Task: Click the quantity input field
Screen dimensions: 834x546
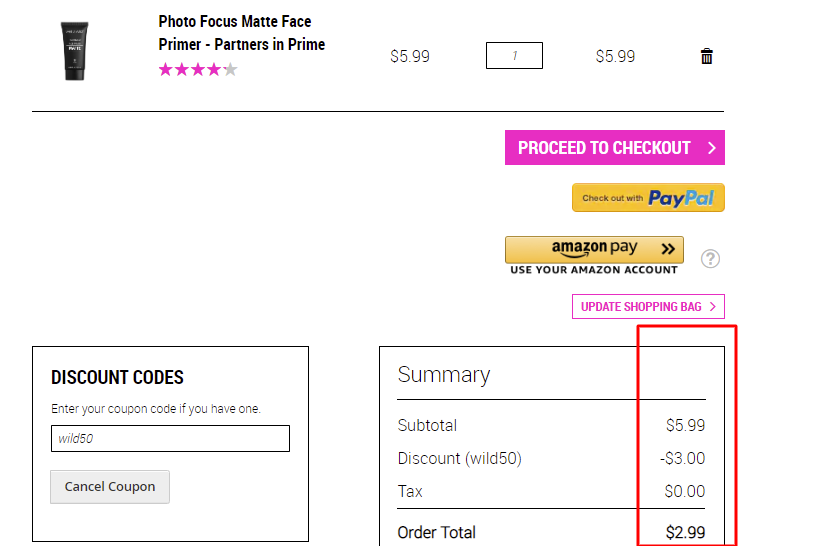Action: [x=514, y=55]
